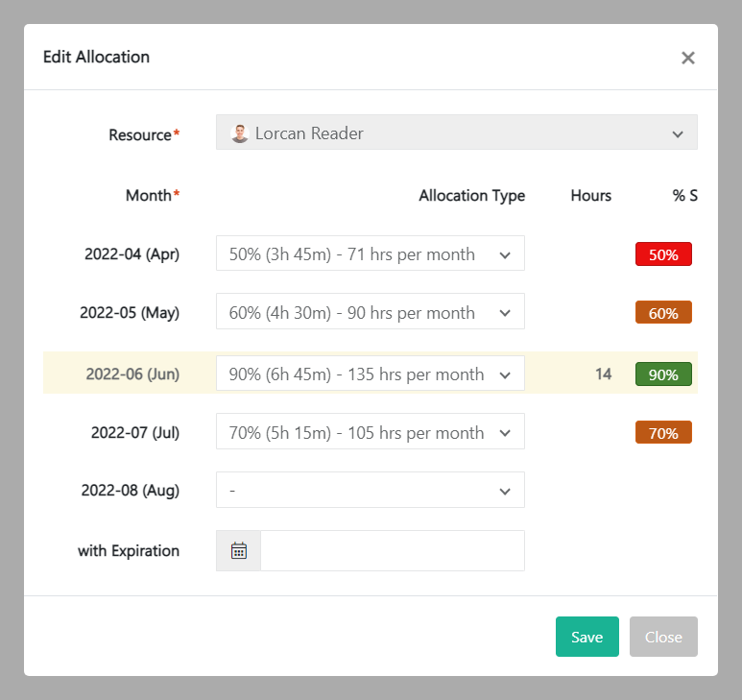This screenshot has width=742, height=700.
Task: Select an allocation for 2022-08 (Aug)
Action: click(x=370, y=491)
